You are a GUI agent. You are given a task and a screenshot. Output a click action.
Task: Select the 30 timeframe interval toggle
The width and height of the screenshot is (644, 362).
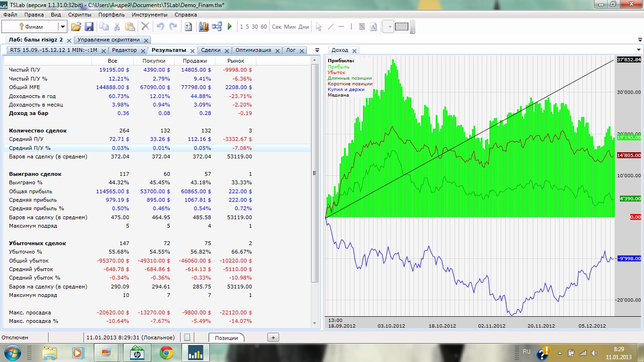pos(255,27)
